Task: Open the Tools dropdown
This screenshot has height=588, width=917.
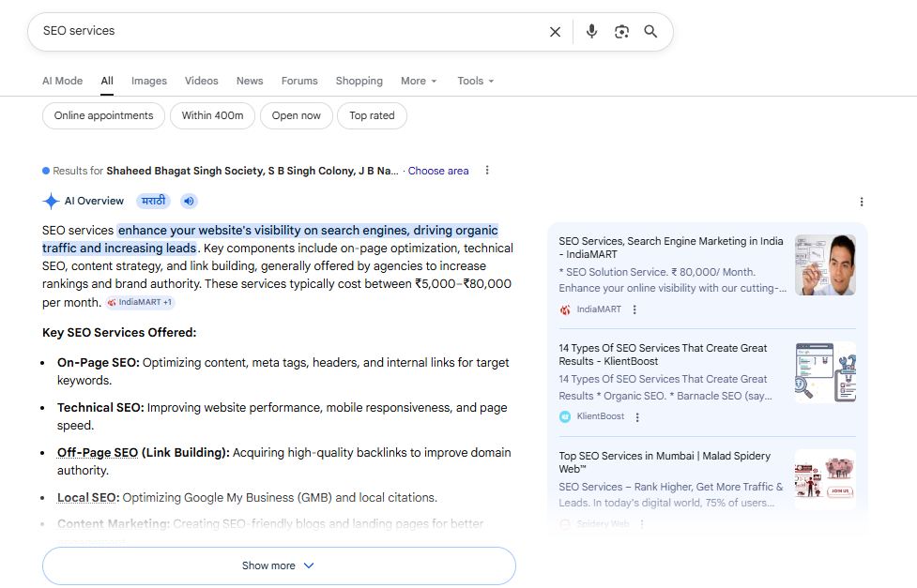Action: coord(475,81)
